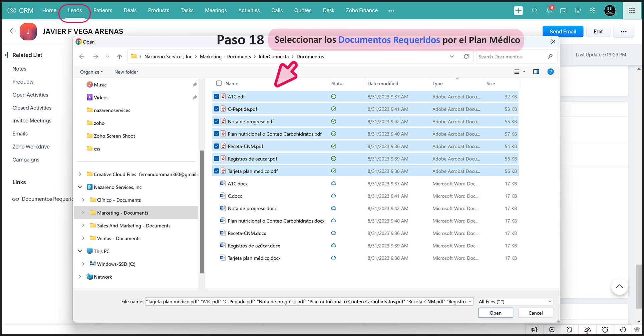This screenshot has height=336, width=644.
Task: Toggle the preview pane icon
Action: [x=536, y=72]
